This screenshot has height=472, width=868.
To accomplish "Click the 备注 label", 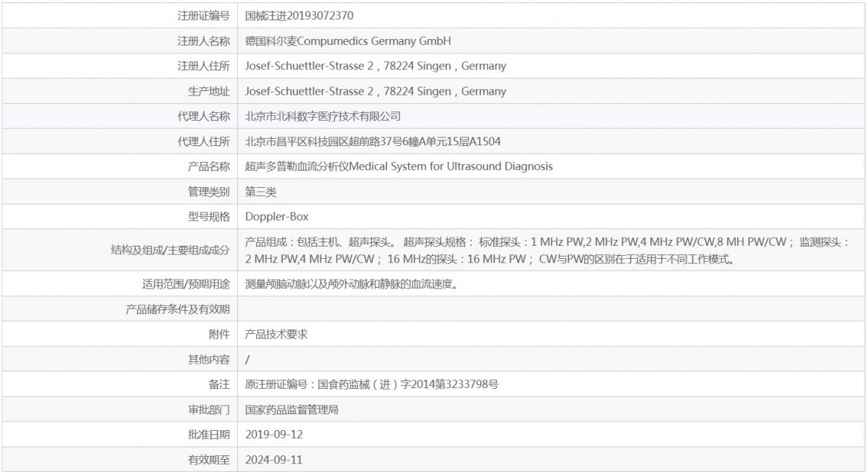I will 219,385.
